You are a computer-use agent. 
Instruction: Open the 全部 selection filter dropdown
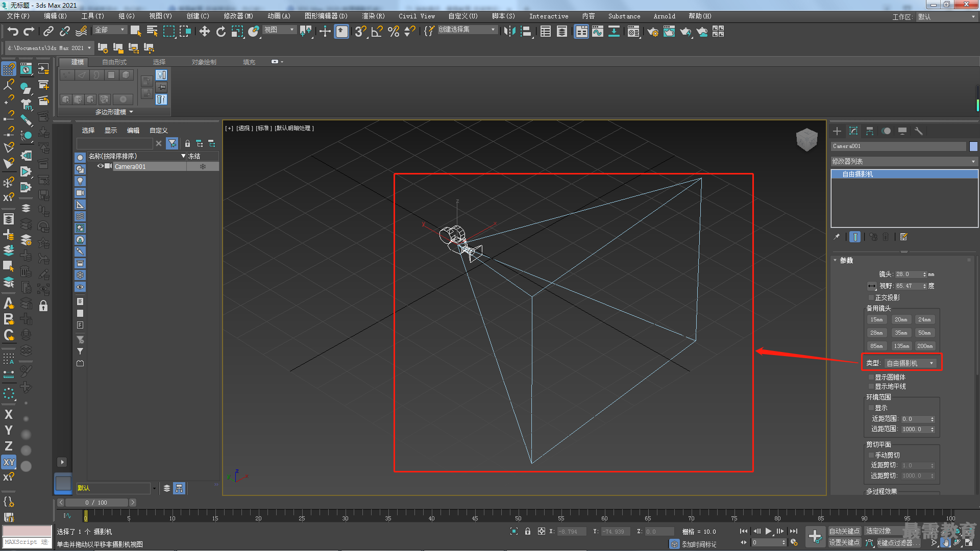[109, 30]
